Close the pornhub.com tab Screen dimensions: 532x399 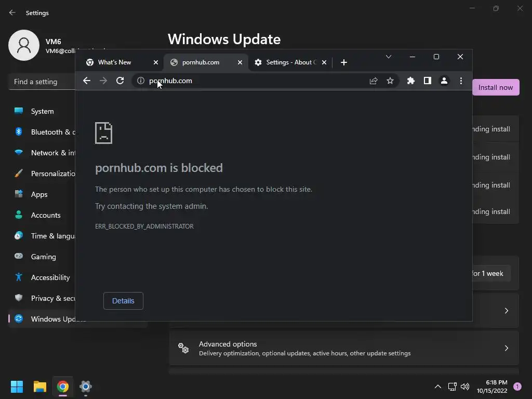[x=240, y=62]
